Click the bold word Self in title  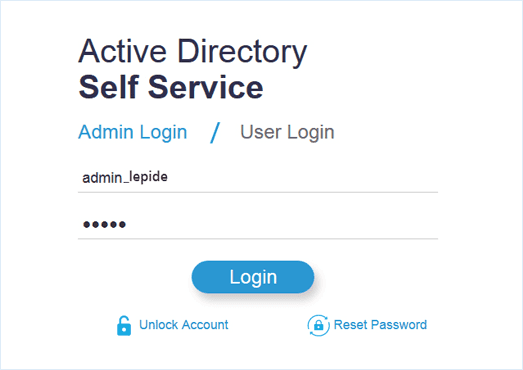[108, 87]
